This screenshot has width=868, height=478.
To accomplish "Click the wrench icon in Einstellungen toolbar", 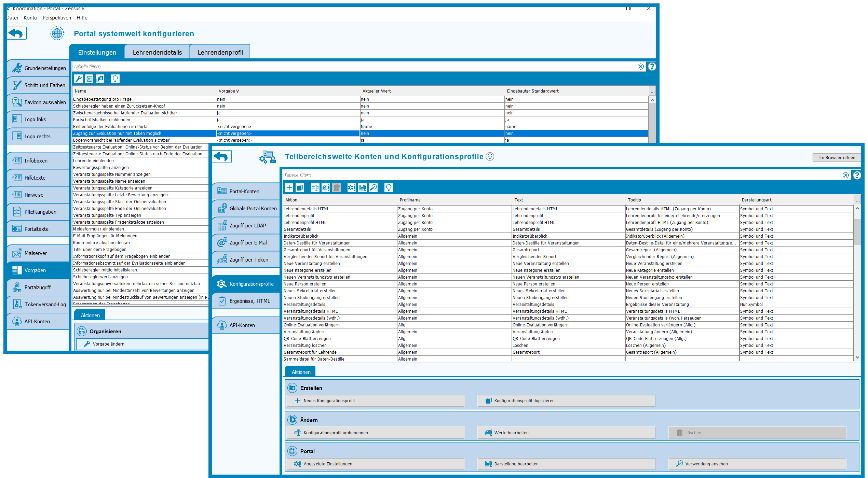I will point(78,79).
